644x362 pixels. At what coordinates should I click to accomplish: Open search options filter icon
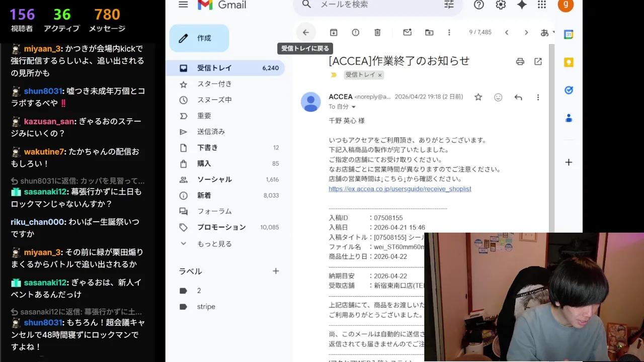[449, 5]
